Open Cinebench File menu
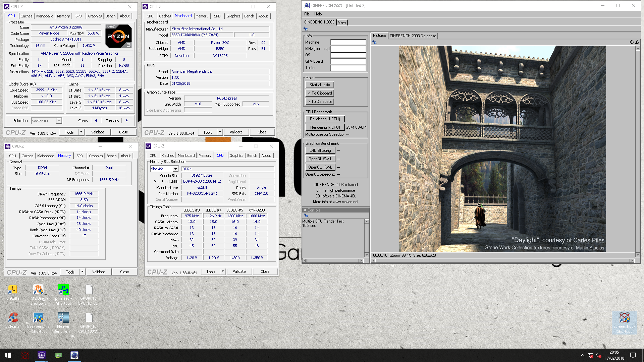Viewport: 644px width, 362px height. 307,14
